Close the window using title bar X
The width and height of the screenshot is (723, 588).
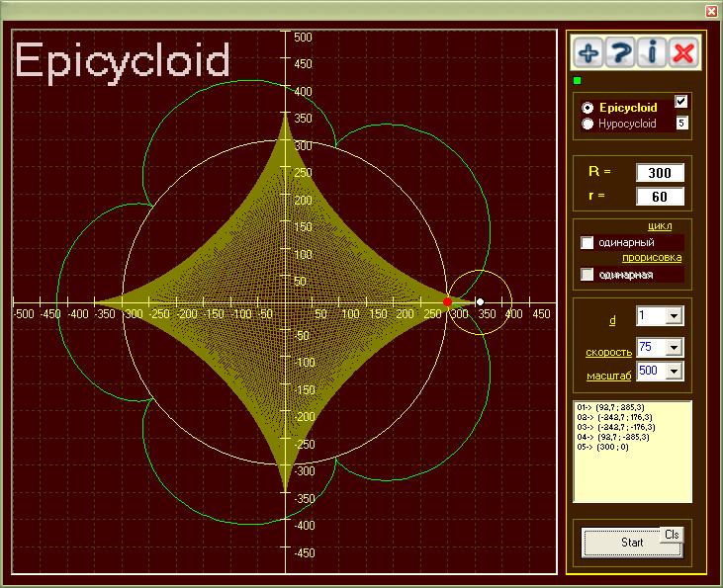710,11
